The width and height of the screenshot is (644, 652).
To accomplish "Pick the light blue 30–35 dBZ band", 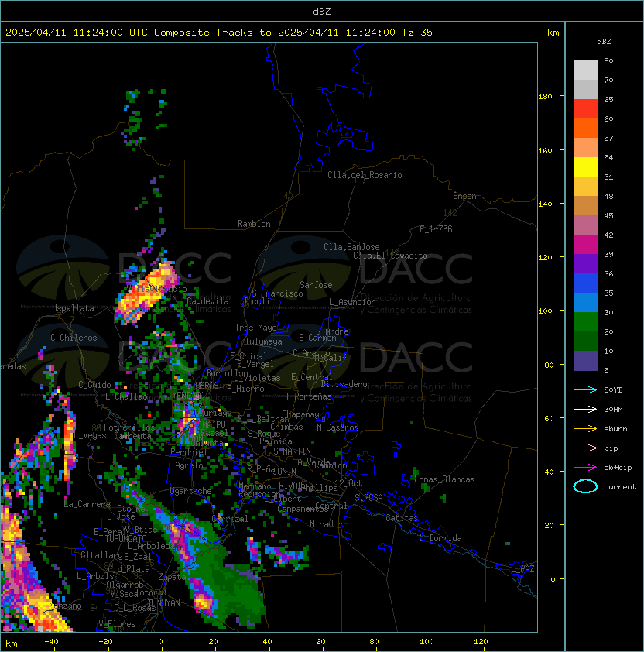I will tap(585, 303).
